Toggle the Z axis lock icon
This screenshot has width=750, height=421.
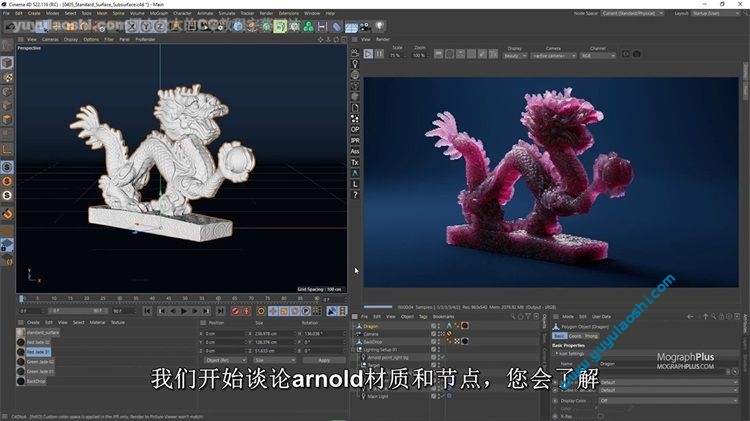pos(160,26)
